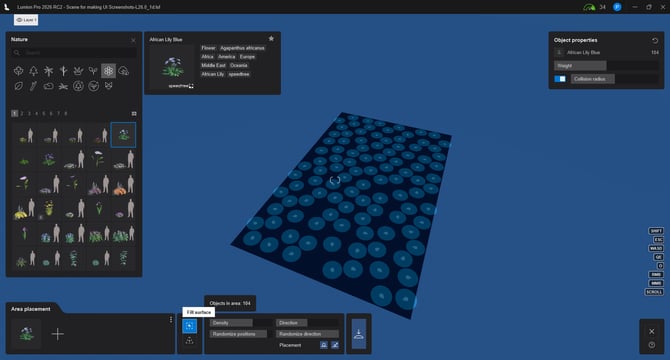Click the SHIFT key hint
The image size is (670, 360).
pyautogui.click(x=656, y=231)
